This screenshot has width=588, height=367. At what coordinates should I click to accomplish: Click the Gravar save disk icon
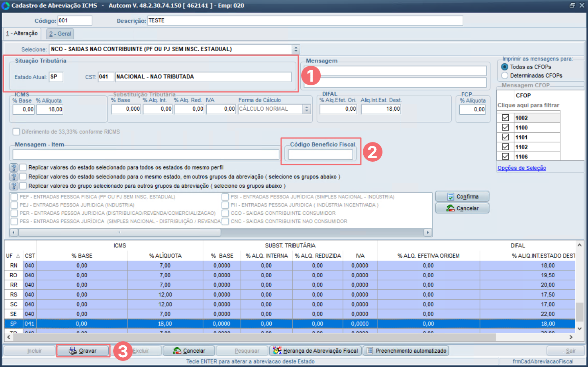pyautogui.click(x=73, y=351)
